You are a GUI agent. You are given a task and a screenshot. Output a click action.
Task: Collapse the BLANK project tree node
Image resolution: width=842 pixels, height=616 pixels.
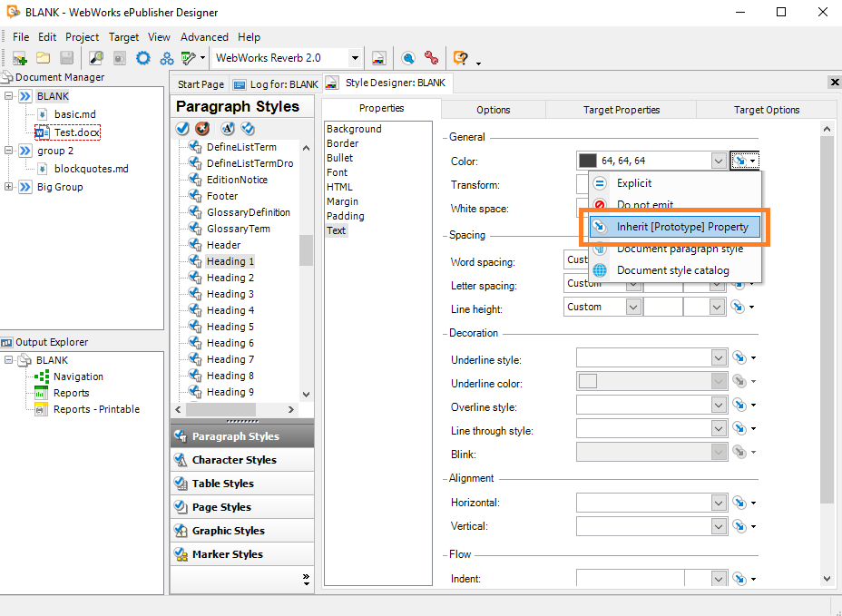pos(8,96)
